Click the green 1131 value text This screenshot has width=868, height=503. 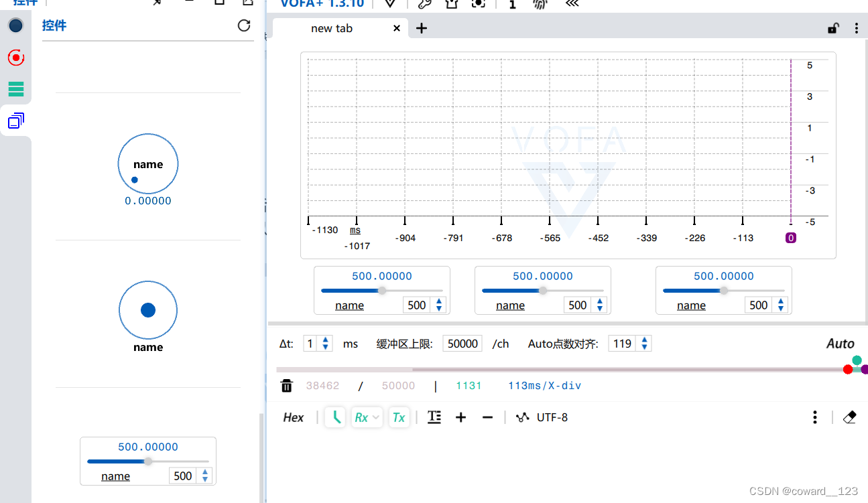click(x=469, y=386)
